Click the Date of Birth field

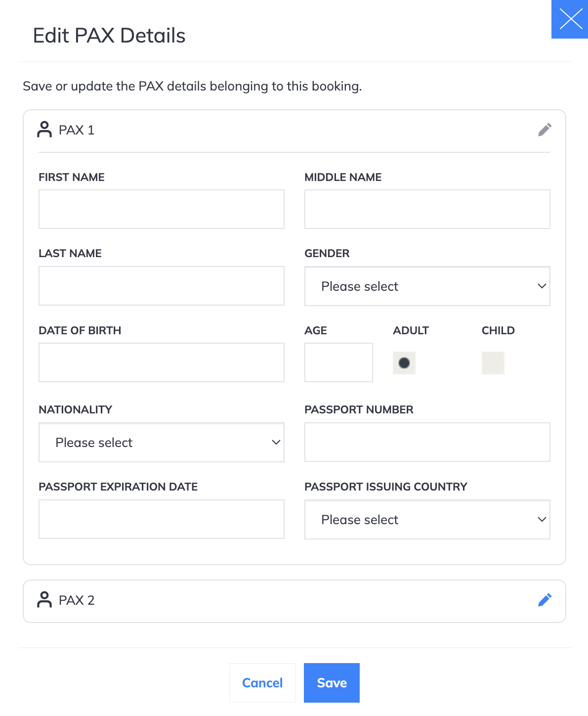(162, 362)
